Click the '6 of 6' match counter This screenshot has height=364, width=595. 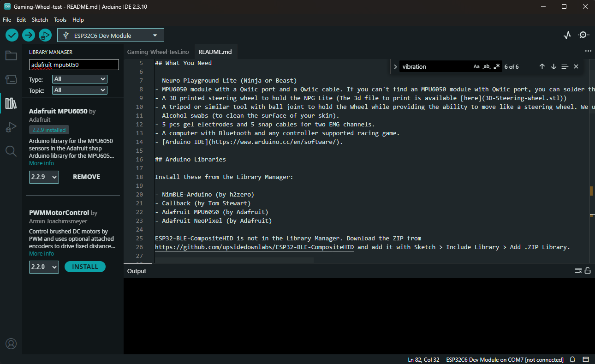(512, 66)
